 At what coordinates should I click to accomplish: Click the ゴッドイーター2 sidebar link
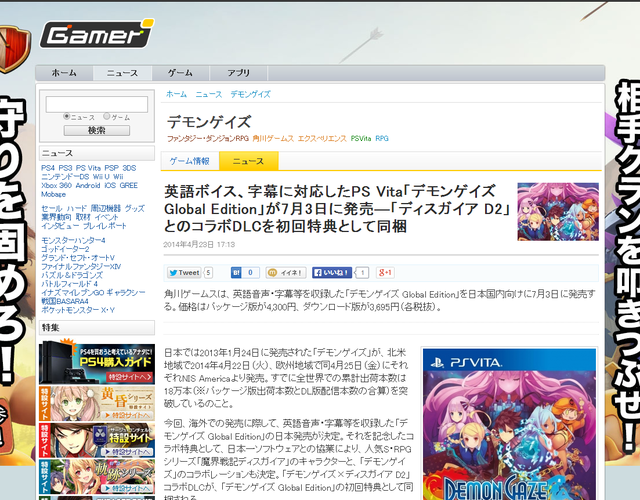65,249
